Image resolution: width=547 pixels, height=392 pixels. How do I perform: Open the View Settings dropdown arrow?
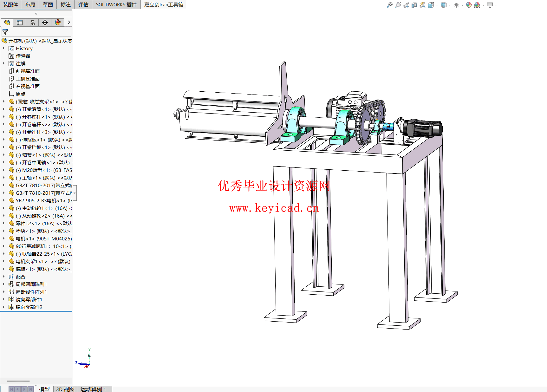496,5
